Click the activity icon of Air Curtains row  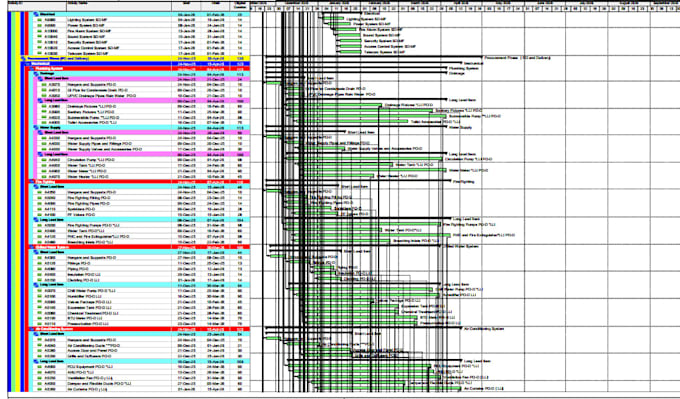(x=39, y=389)
